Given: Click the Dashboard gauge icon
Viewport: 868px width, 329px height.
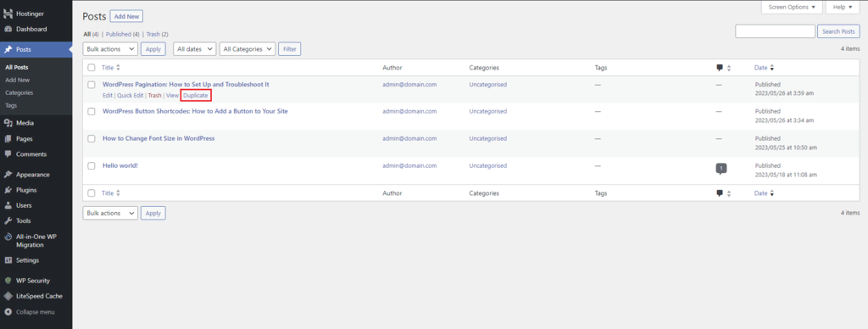Looking at the screenshot, I should [8, 29].
